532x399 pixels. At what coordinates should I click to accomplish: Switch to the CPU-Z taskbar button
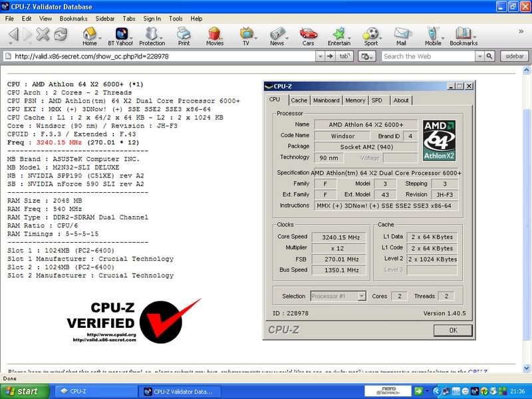(x=95, y=391)
